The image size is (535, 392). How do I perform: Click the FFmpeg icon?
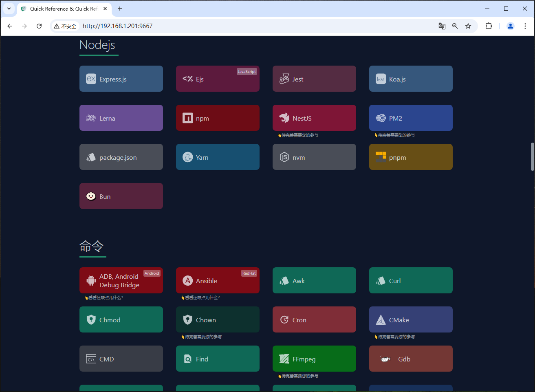point(284,359)
